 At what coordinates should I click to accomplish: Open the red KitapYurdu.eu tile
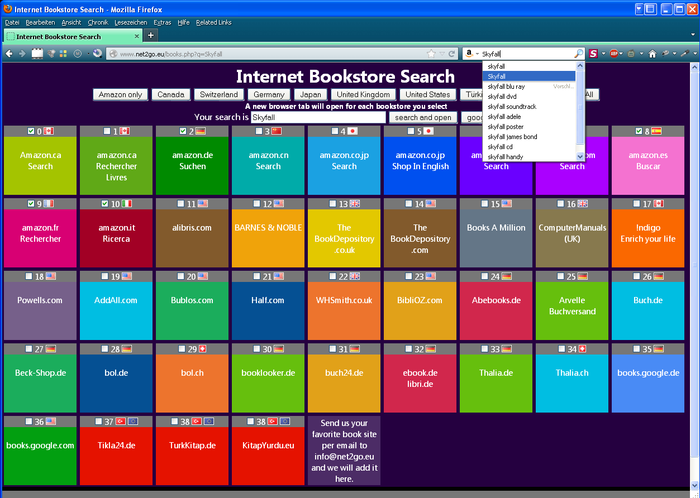tap(268, 456)
